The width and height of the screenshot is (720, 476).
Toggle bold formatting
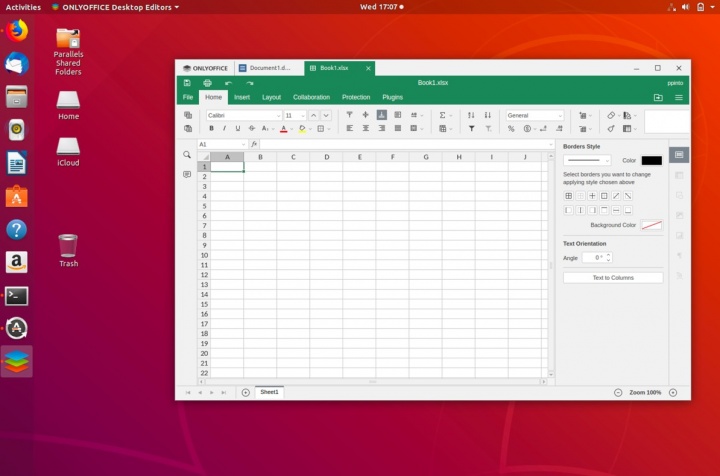(x=211, y=129)
